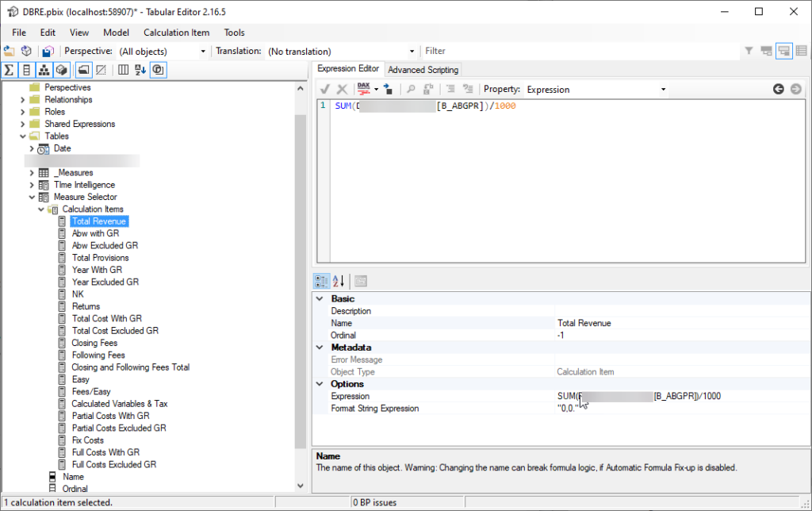Collapse the Metadata property section
The height and width of the screenshot is (511, 812).
click(320, 348)
